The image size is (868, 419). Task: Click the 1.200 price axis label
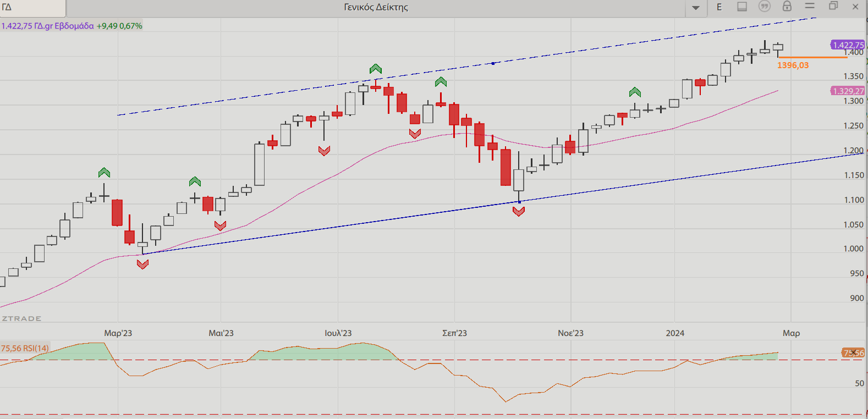pos(854,151)
